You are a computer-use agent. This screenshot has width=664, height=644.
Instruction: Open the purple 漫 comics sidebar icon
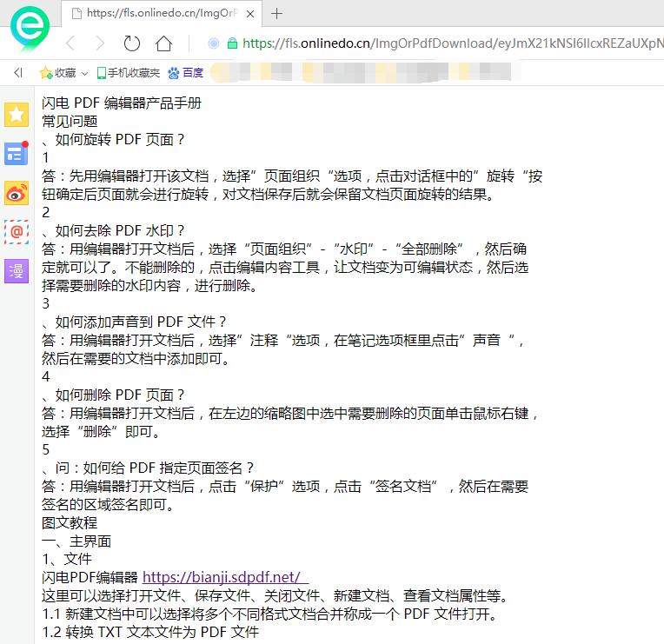[x=17, y=271]
